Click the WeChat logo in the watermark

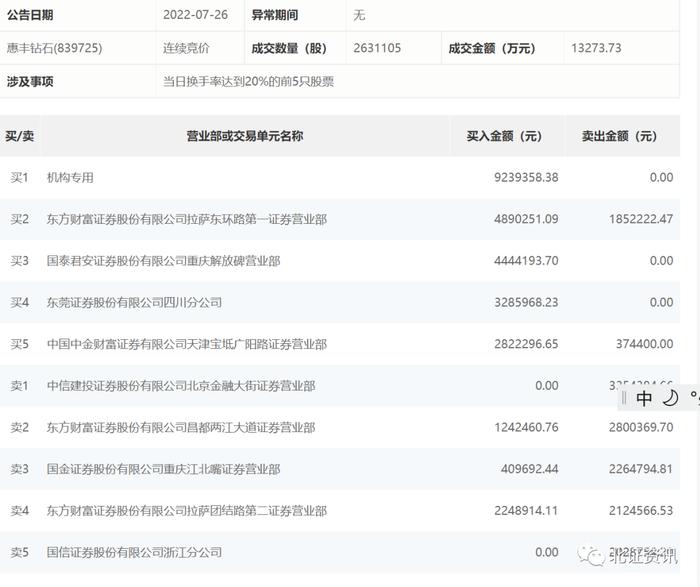coord(592,554)
